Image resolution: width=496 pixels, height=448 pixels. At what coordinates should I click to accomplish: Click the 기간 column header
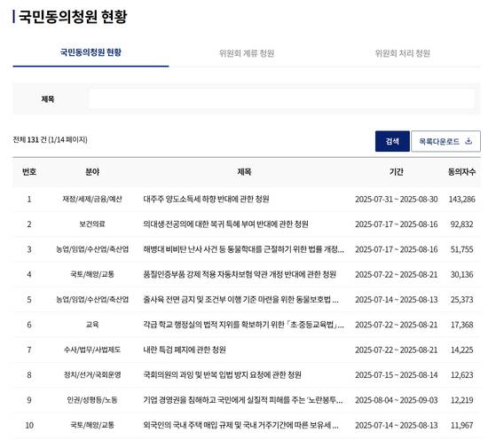397,172
